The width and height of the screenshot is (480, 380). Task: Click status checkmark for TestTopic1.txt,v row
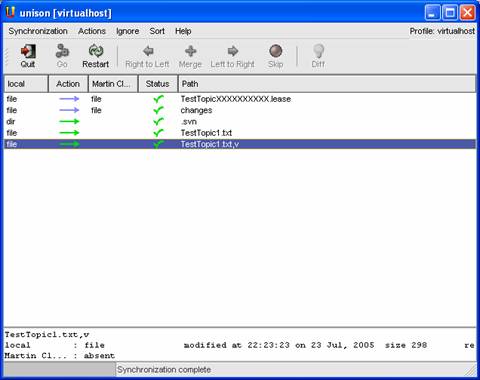(x=158, y=144)
